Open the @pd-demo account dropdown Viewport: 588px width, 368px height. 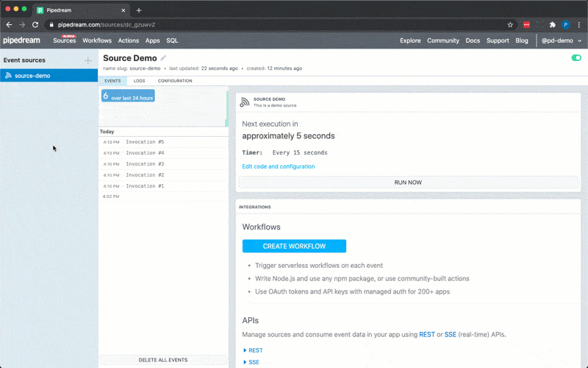pyautogui.click(x=562, y=40)
